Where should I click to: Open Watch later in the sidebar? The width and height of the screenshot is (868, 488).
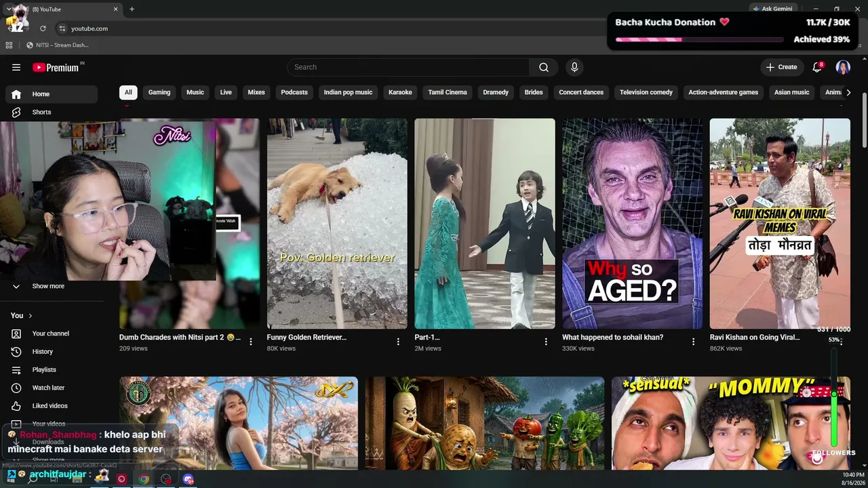point(53,388)
